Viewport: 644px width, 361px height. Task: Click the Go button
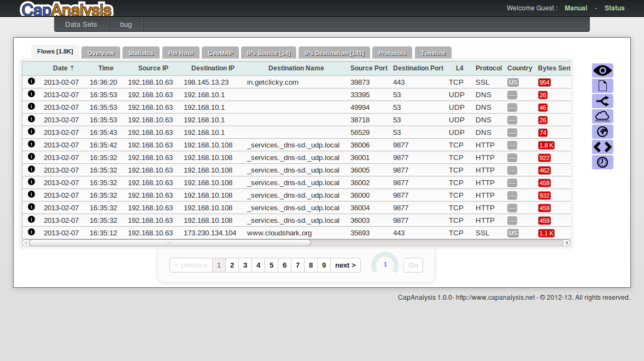pos(413,265)
